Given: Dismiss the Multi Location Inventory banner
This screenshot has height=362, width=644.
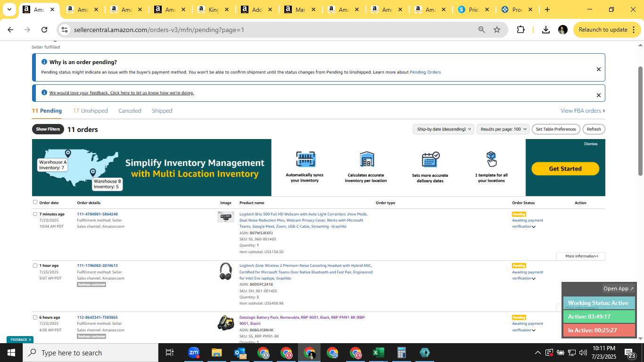Looking at the screenshot, I should 590,144.
